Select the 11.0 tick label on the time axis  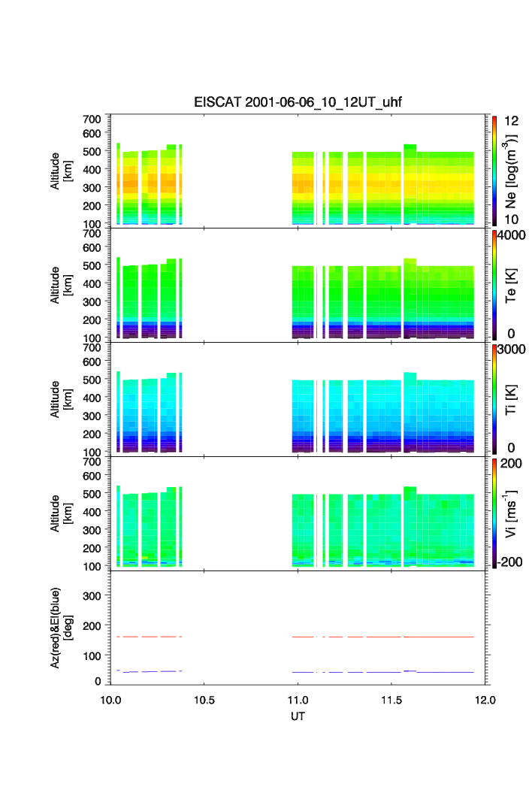click(x=298, y=699)
